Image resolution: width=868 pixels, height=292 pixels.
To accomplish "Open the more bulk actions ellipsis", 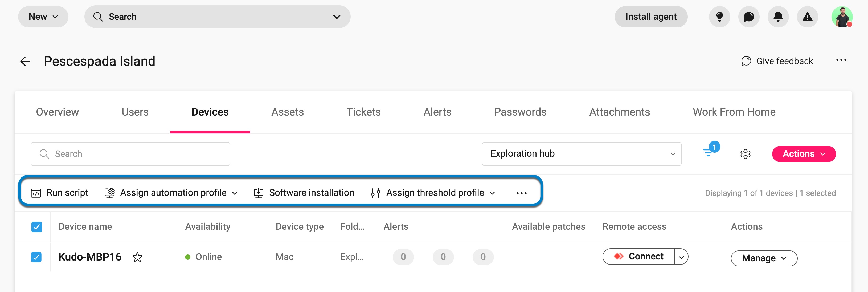I will coord(522,193).
